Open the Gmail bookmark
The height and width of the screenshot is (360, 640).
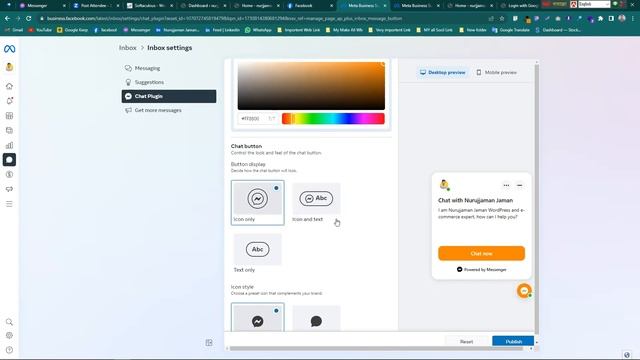click(14, 30)
